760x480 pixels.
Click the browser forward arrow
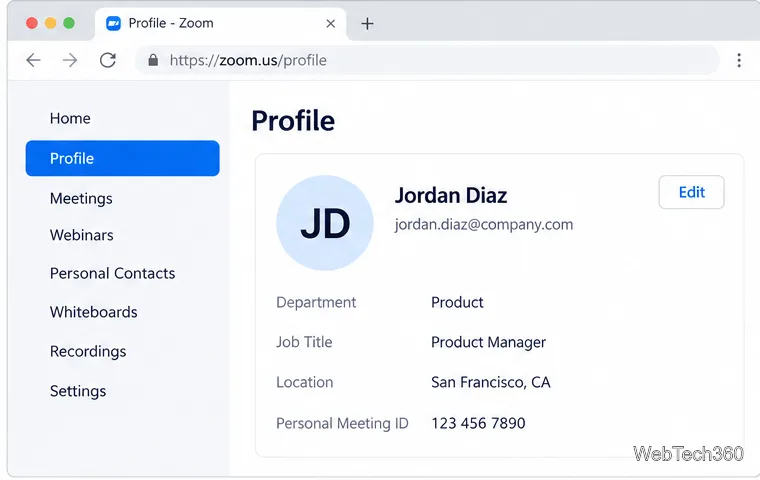(70, 60)
